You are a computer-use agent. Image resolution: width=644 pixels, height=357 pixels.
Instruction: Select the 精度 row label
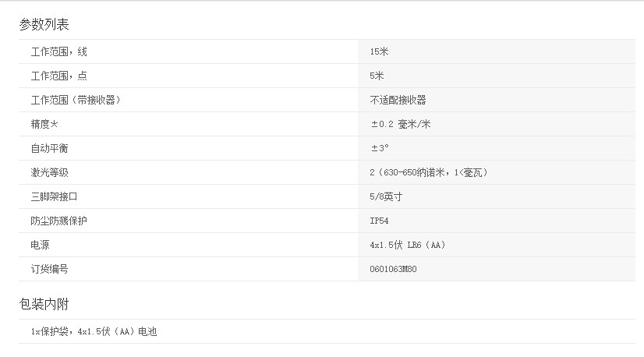[45, 124]
